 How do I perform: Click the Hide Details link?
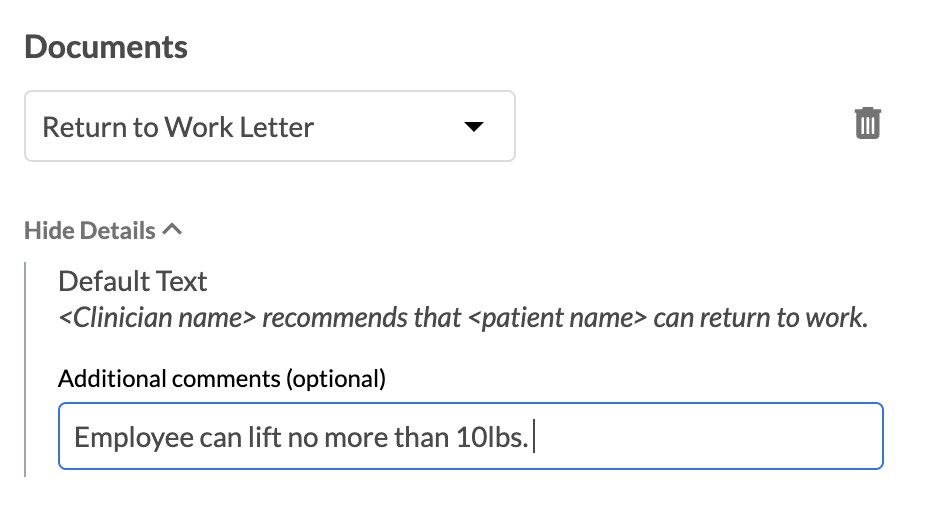point(90,231)
